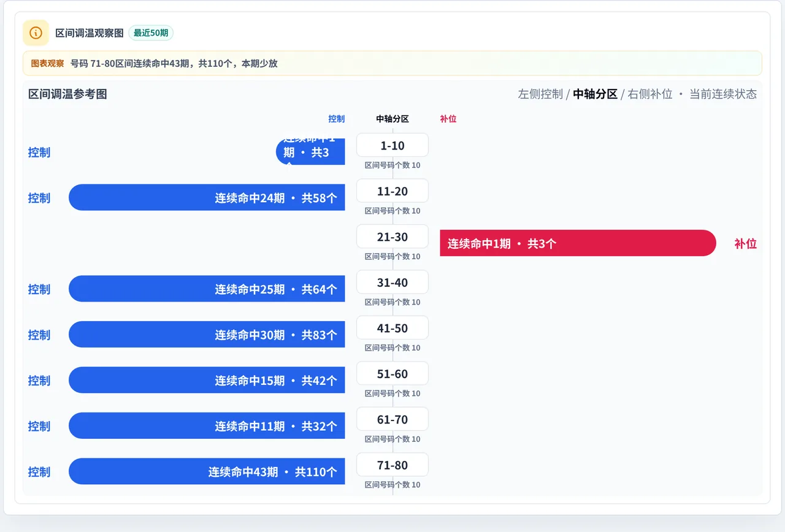Click the blue bar 连续命中11期 · 共32个
The width and height of the screenshot is (785, 532).
click(207, 426)
